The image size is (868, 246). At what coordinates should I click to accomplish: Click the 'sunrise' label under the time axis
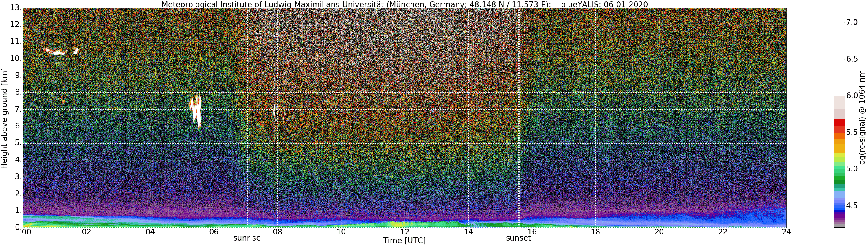tap(247, 238)
